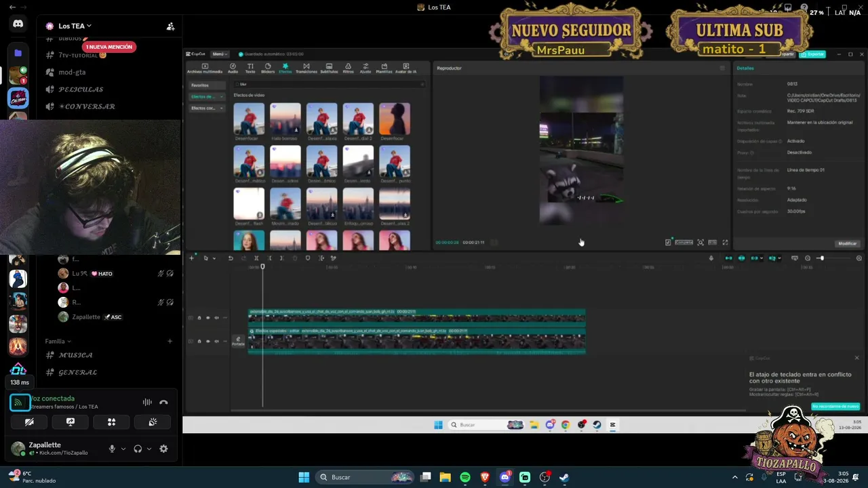Zoom out the timeline with minus icon
The width and height of the screenshot is (868, 488).
pos(807,258)
